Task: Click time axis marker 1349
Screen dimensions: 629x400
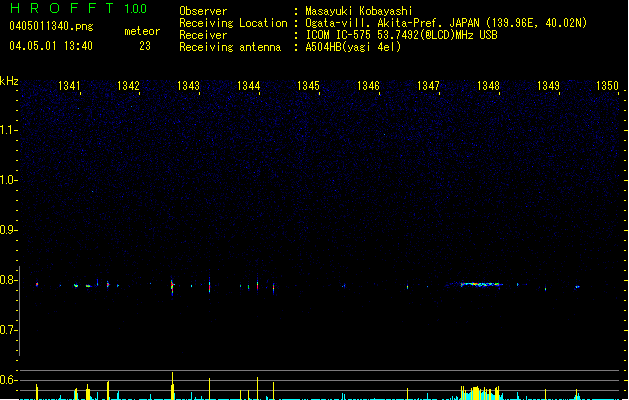Action: 548,86
